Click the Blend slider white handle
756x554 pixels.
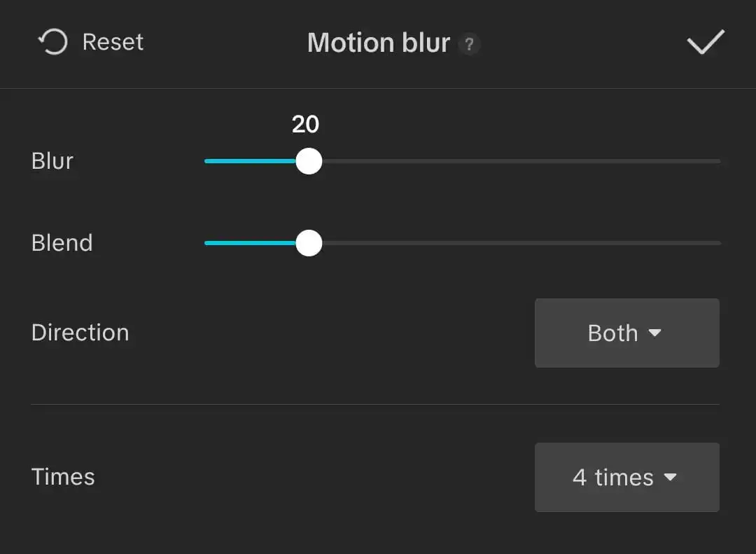(309, 243)
